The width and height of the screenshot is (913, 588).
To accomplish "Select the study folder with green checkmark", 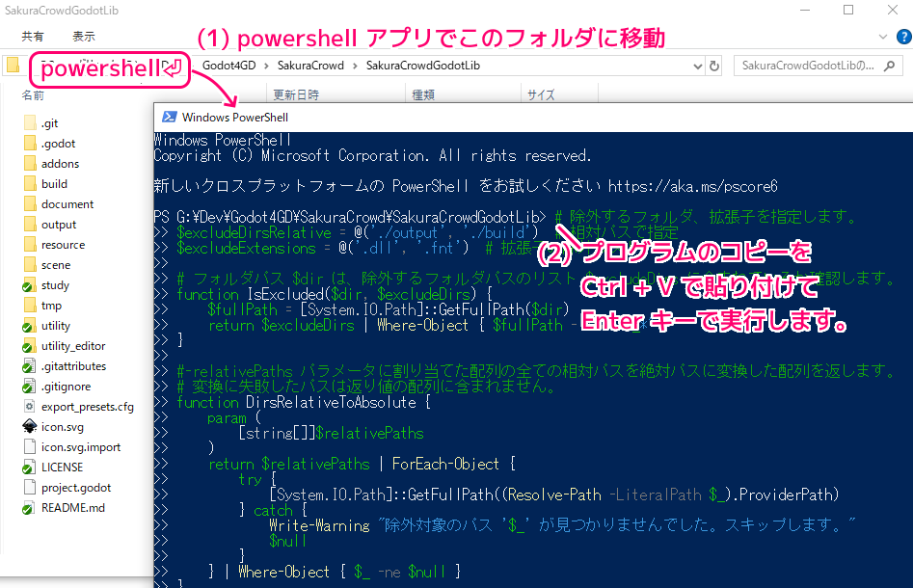I will (x=29, y=285).
